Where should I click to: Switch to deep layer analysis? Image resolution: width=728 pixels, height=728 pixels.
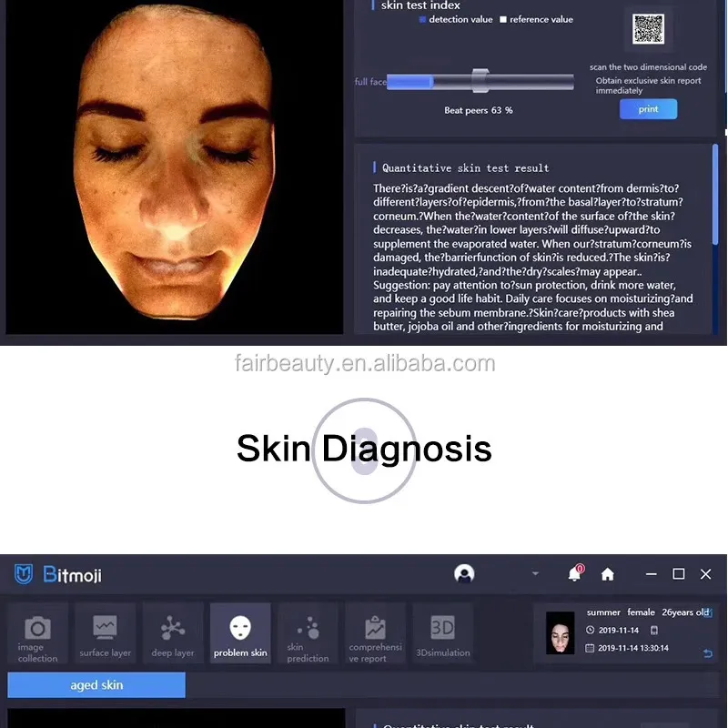tap(173, 633)
